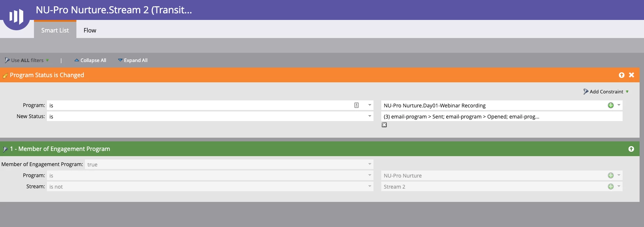The width and height of the screenshot is (644, 227).
Task: Move up the Member of Engagement Program filter
Action: 631,149
